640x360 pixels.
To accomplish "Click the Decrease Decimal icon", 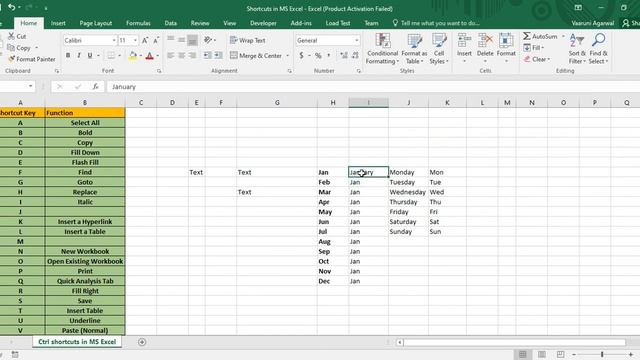I will 355,56.
